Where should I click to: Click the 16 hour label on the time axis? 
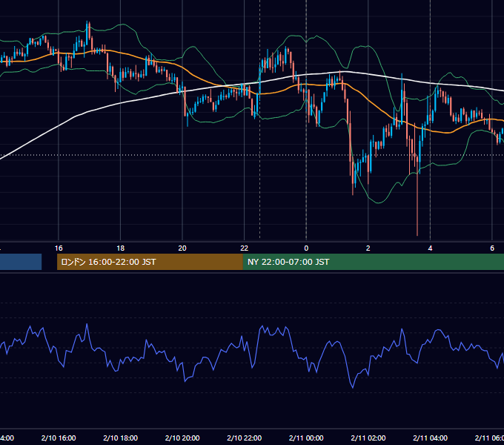pos(59,248)
